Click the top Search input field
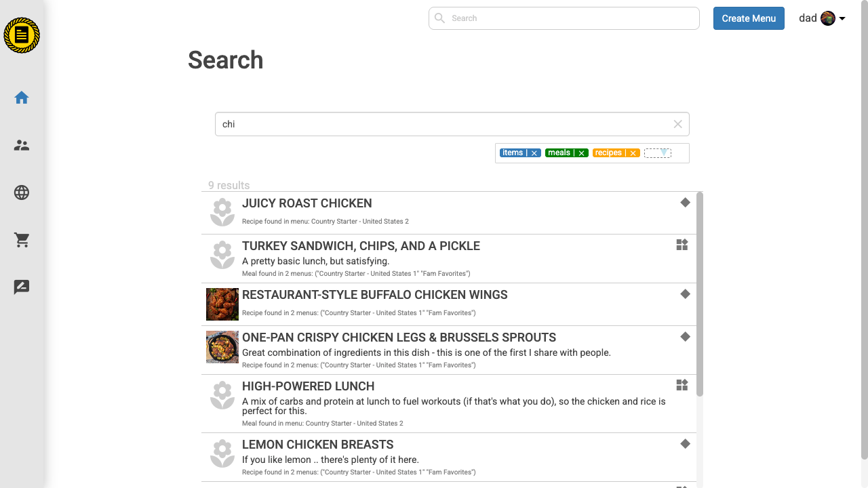 pos(564,18)
